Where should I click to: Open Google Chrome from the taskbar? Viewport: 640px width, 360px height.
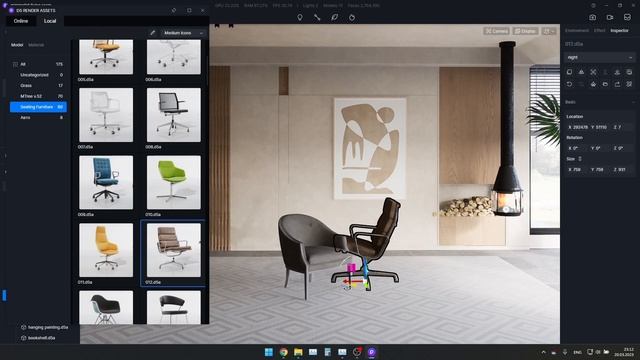[x=283, y=352]
